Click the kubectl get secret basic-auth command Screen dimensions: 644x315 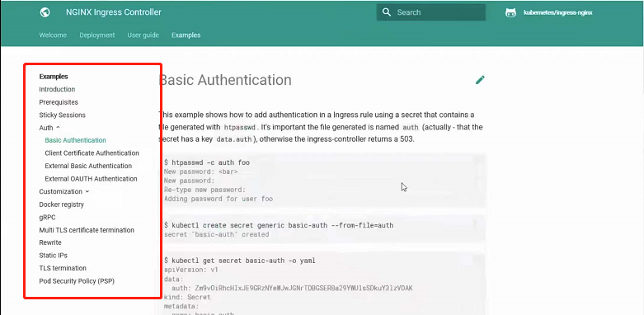point(239,261)
